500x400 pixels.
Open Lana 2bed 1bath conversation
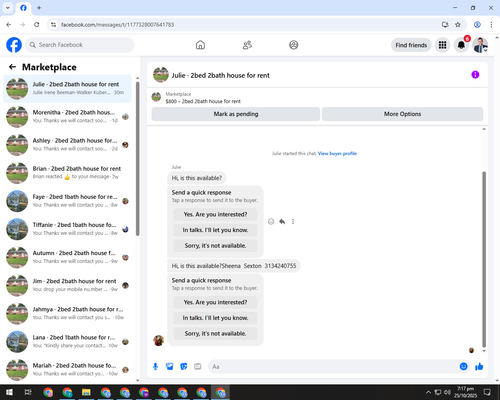tap(68, 342)
